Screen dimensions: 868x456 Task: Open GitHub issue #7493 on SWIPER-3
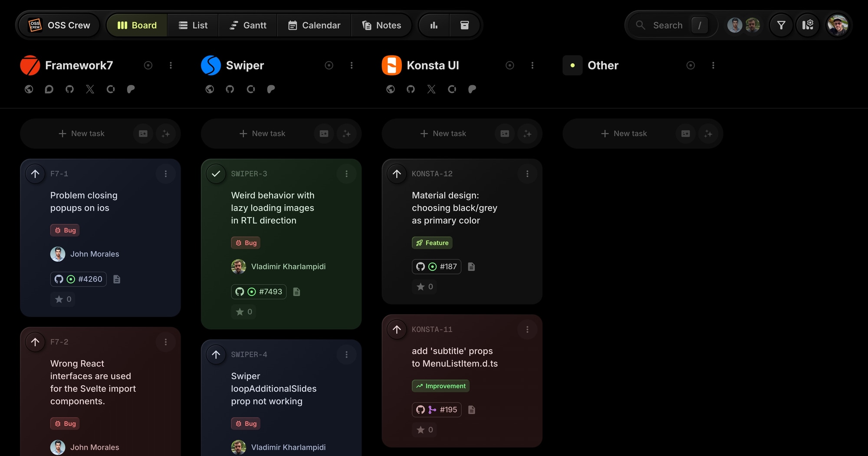pyautogui.click(x=259, y=292)
